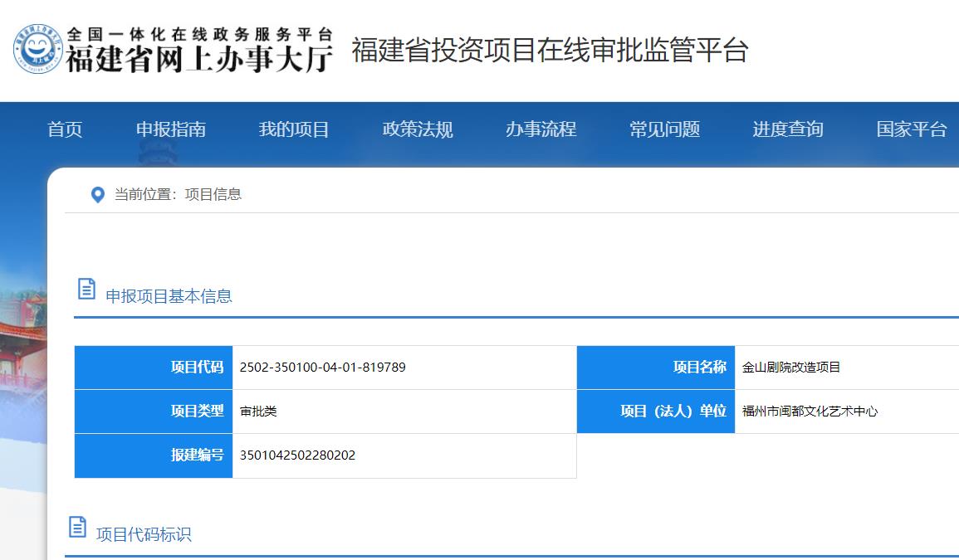This screenshot has height=560, width=959.
Task: Click the document icon next to 申报项目基本信息
Action: [x=86, y=290]
